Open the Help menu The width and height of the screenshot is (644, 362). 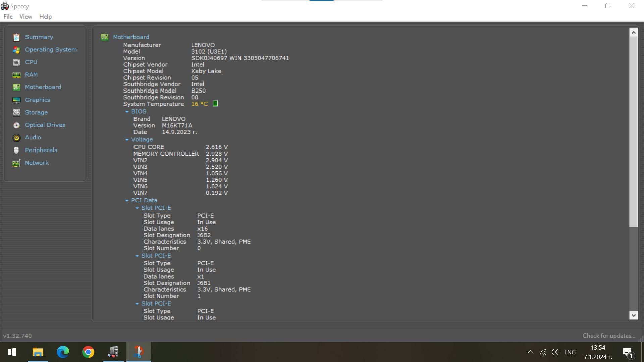[45, 17]
